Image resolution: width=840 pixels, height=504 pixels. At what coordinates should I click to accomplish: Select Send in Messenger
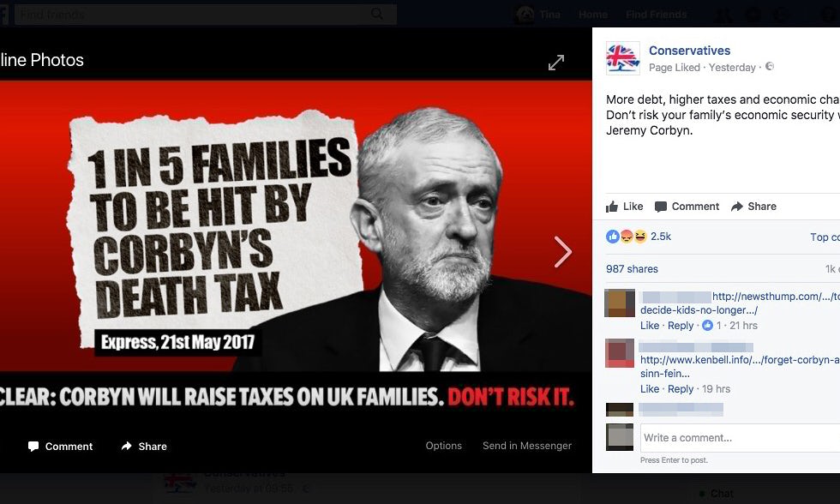[527, 446]
